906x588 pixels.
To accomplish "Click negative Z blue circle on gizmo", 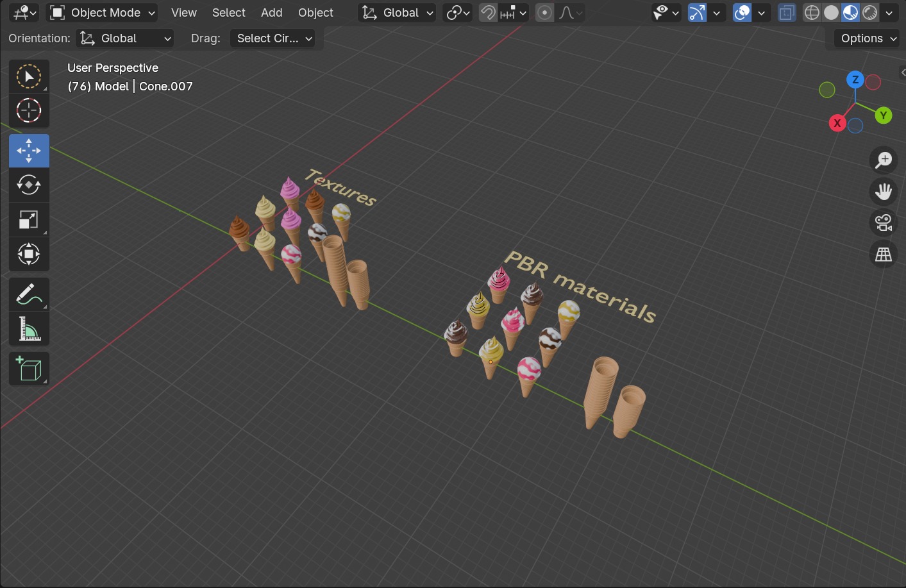I will pos(855,126).
